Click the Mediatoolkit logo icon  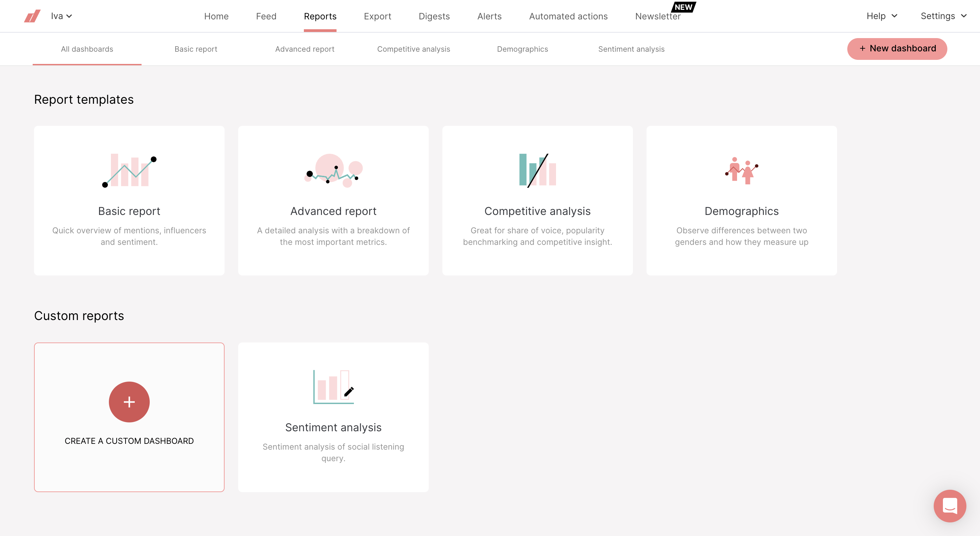pyautogui.click(x=32, y=16)
